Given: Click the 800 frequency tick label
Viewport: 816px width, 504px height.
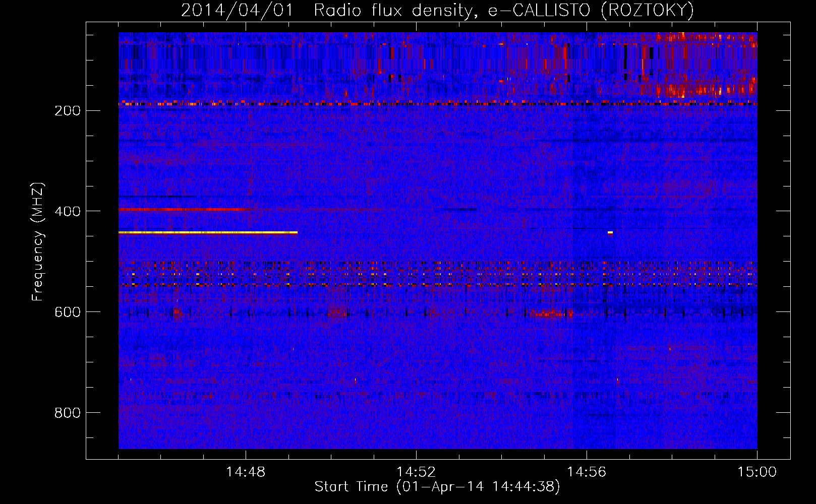Looking at the screenshot, I should (x=68, y=413).
